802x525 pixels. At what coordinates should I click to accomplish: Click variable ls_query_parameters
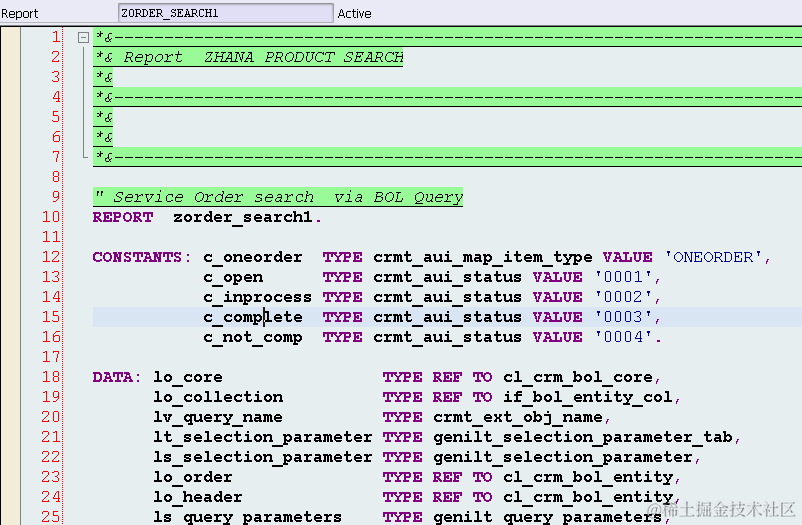point(248,517)
